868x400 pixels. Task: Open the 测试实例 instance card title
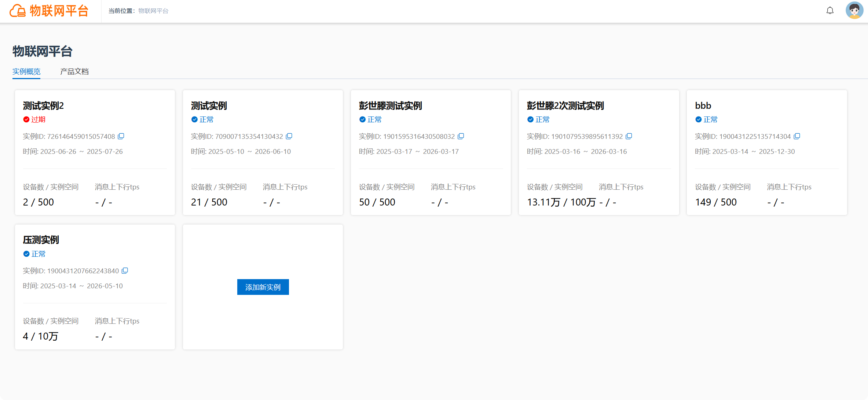click(209, 105)
